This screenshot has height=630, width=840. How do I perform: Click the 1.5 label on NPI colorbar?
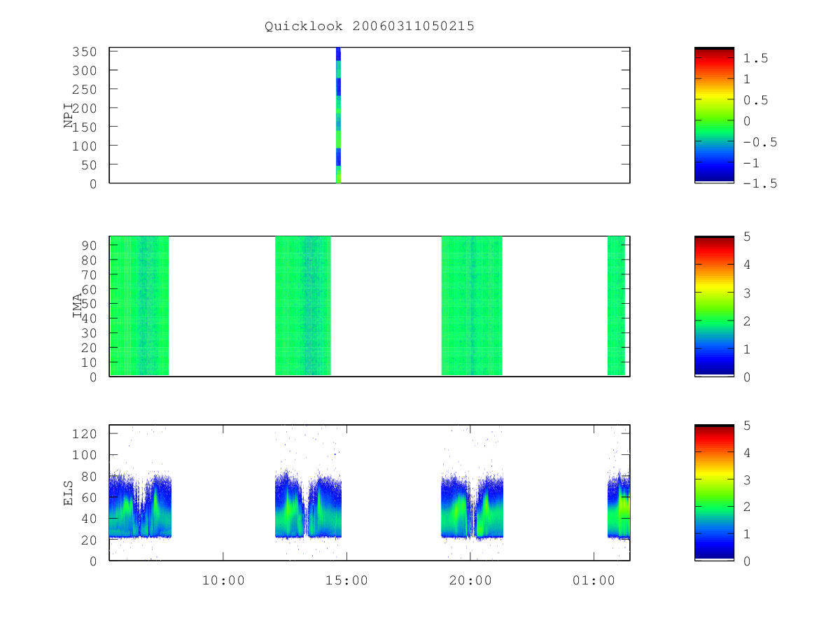[756, 58]
